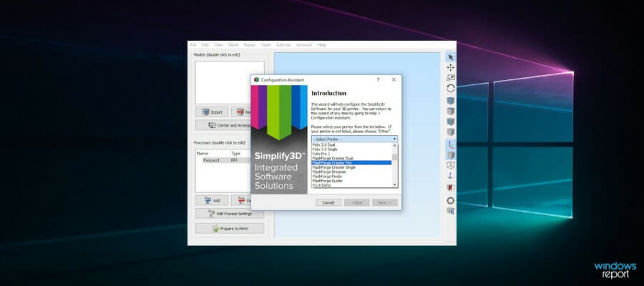This screenshot has width=644, height=286.
Task: Switch to the front view cube
Action: pos(451,122)
